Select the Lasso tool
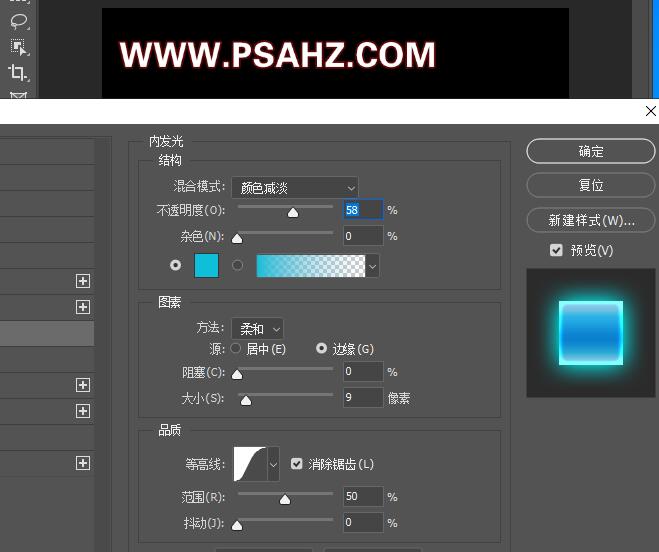Screen dimensions: 659x552 [x=18, y=21]
